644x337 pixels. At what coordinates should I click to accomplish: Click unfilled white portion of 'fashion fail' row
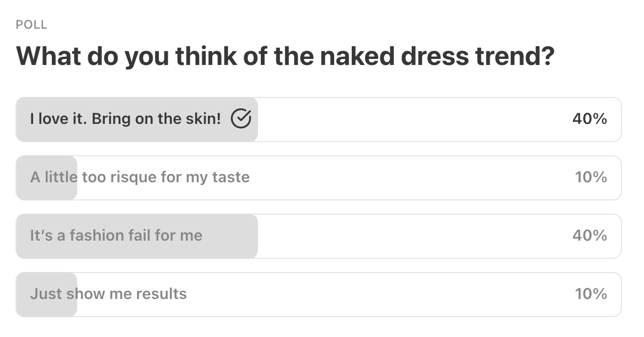point(414,236)
